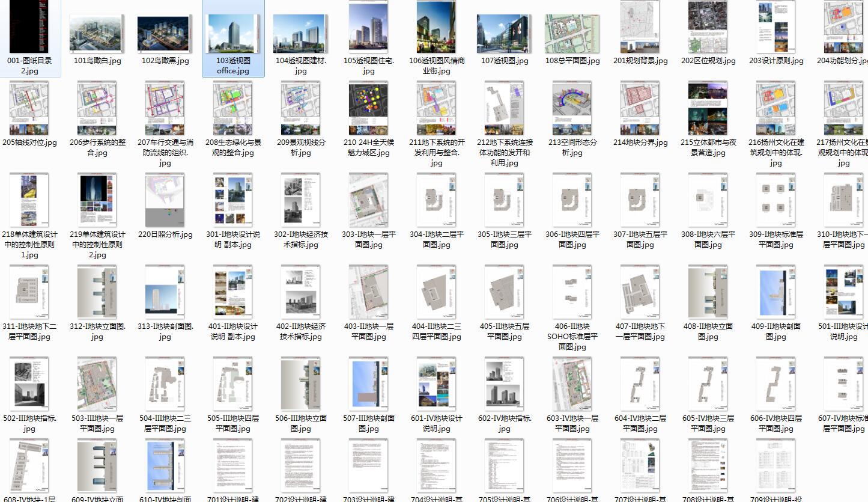This screenshot has width=868, height=502.
Task: Select the 218单体建筑设计中的控制性原则1.jpg thumbnail
Action: click(29, 201)
